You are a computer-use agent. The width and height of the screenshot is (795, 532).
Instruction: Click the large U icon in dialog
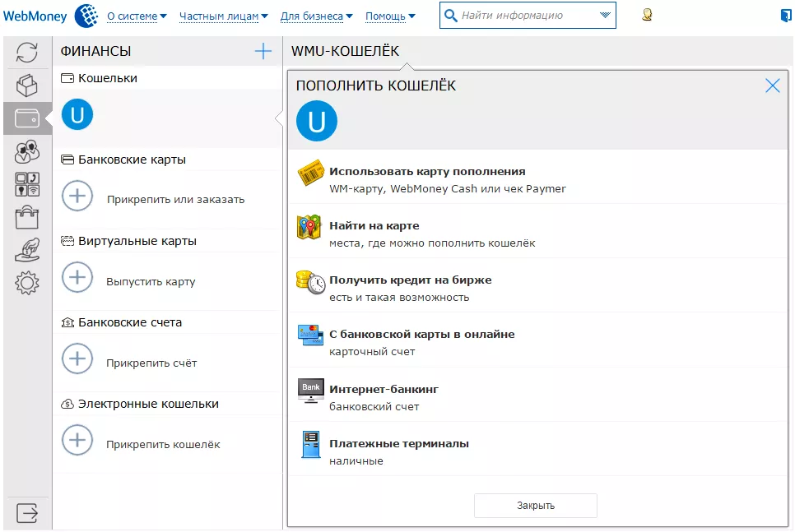click(x=317, y=121)
